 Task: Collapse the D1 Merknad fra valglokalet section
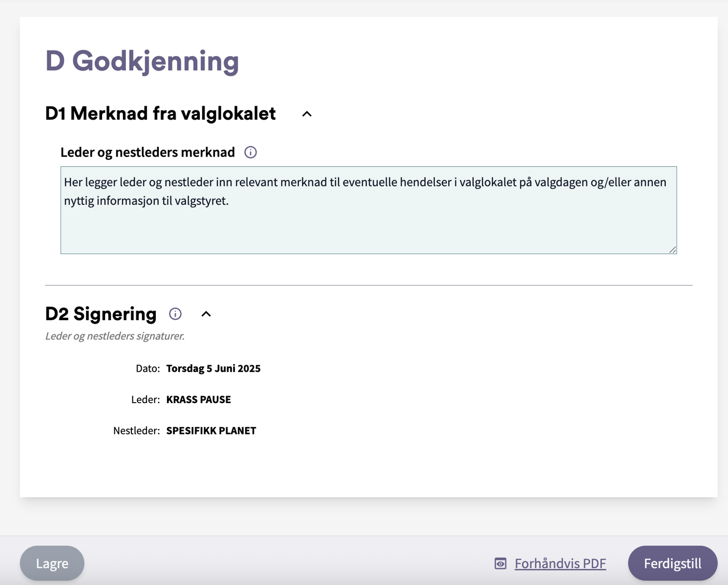click(307, 114)
